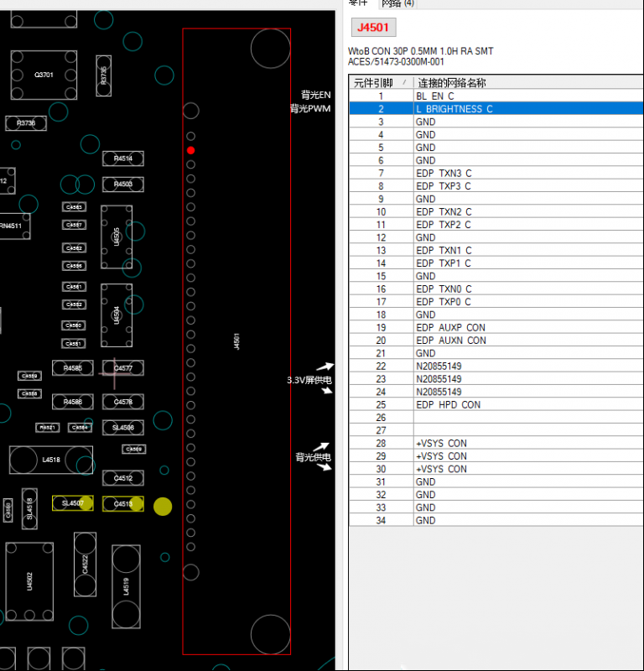
Task: Select the R4585 resistor footprint
Action: click(73, 368)
